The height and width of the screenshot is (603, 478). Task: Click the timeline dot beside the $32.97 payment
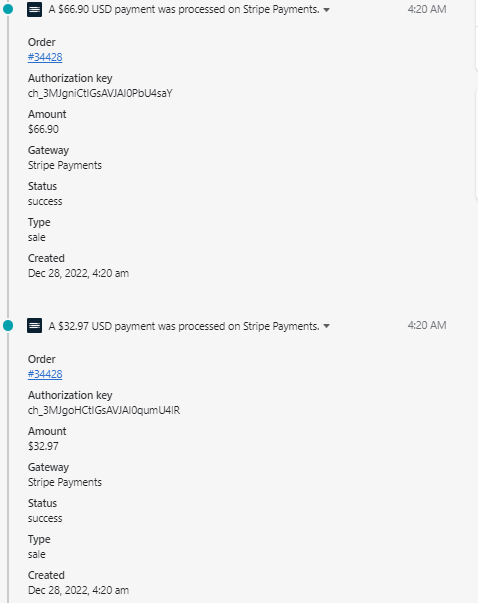tap(8, 326)
